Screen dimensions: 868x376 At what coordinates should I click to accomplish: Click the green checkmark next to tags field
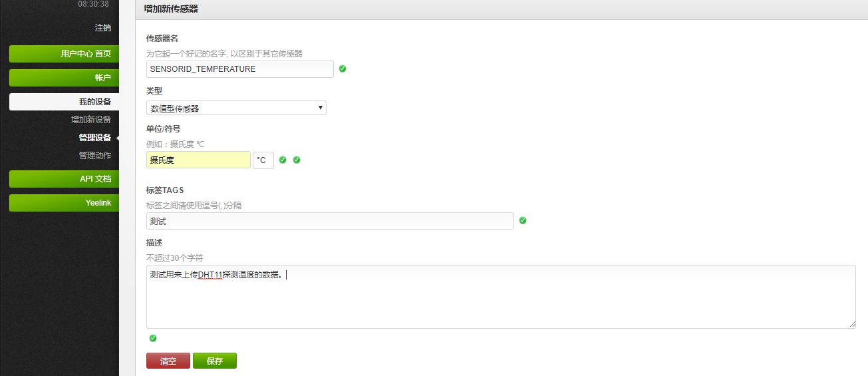pos(523,220)
